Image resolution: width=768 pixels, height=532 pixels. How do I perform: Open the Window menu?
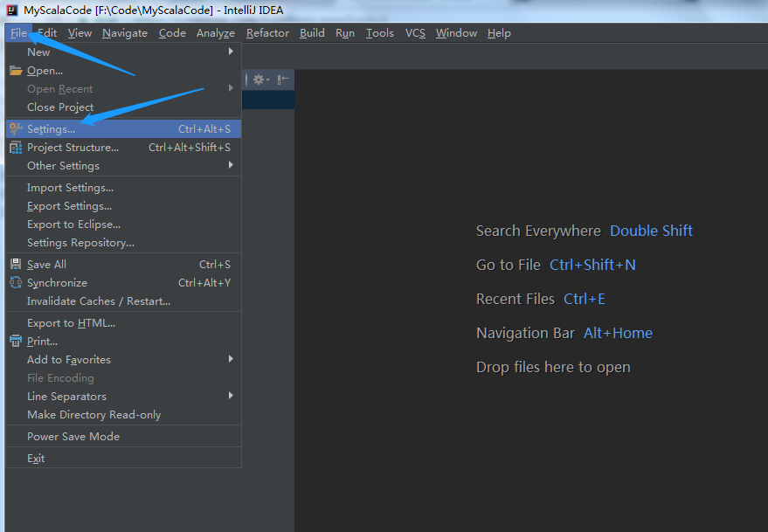[x=456, y=33]
